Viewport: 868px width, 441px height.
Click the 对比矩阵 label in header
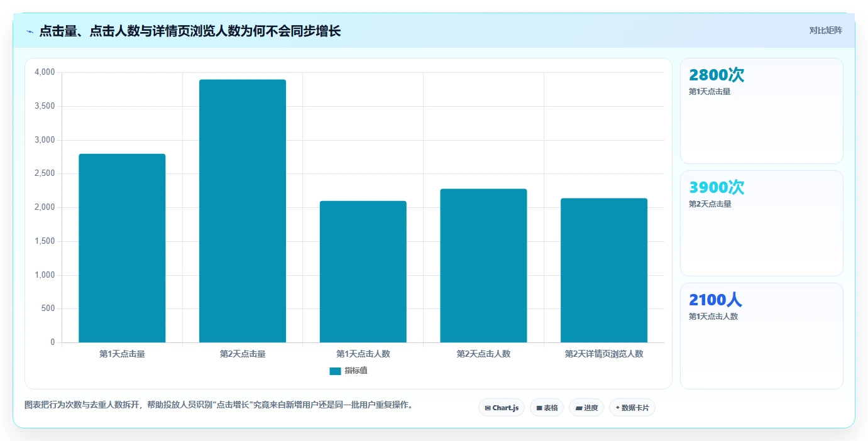[x=825, y=30]
